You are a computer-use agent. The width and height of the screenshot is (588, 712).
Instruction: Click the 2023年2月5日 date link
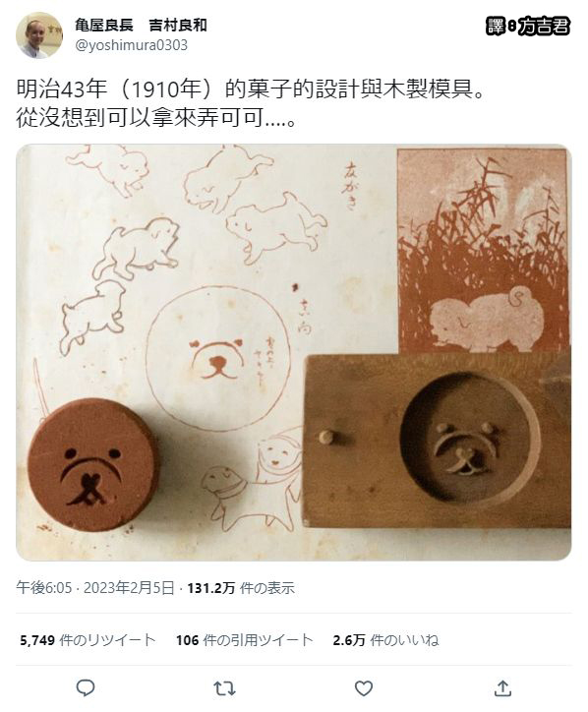point(129,587)
